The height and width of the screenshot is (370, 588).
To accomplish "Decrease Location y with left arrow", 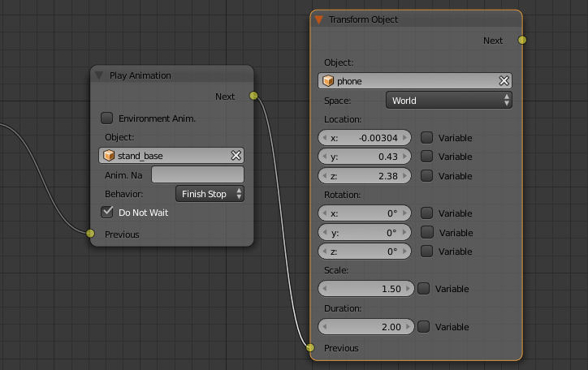I will (x=324, y=156).
